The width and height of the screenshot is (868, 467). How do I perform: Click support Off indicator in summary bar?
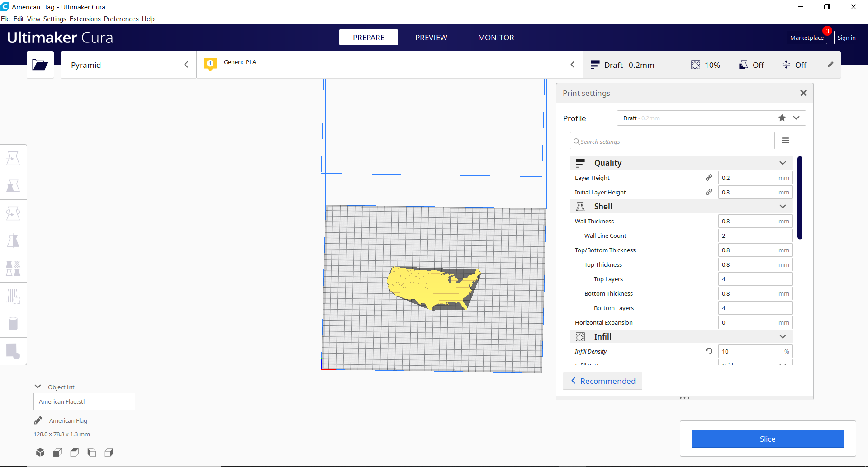click(x=751, y=65)
